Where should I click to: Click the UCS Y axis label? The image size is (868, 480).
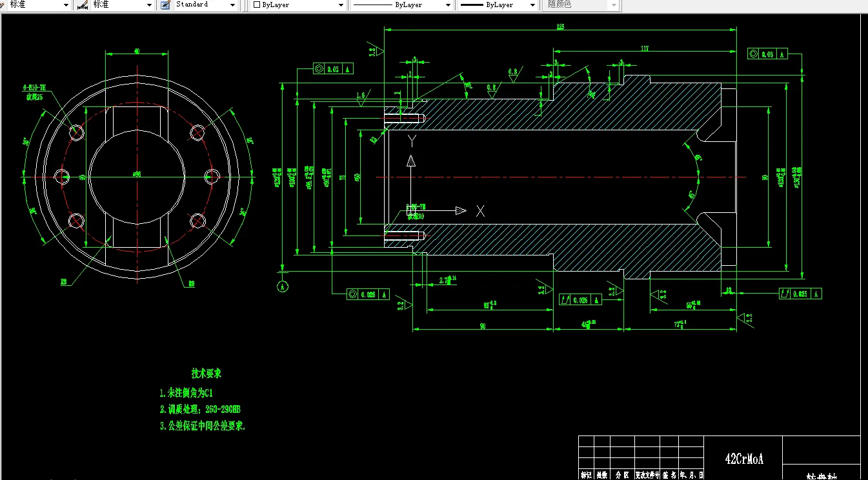pyautogui.click(x=411, y=139)
